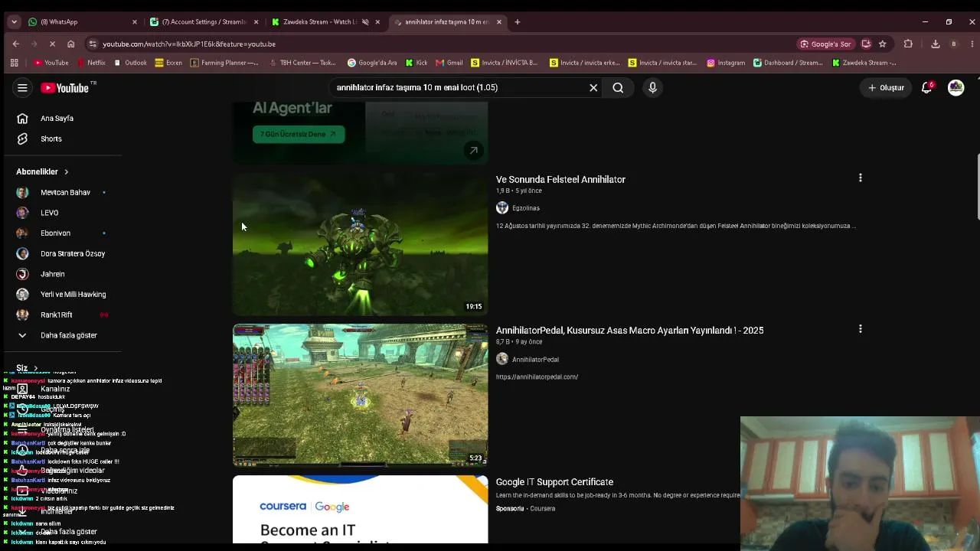
Task: Close the current annihilator YouTube tab
Action: click(x=499, y=22)
